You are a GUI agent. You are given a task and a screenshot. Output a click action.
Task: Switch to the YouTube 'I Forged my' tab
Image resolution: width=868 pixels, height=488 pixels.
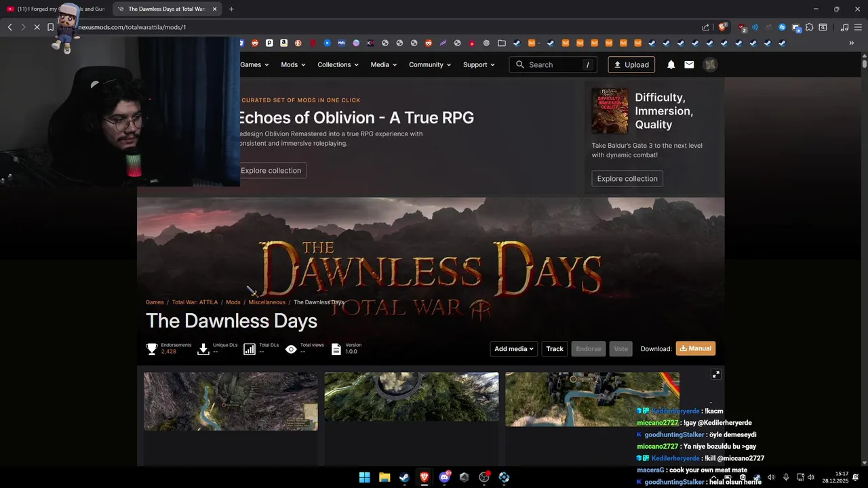pos(56,9)
